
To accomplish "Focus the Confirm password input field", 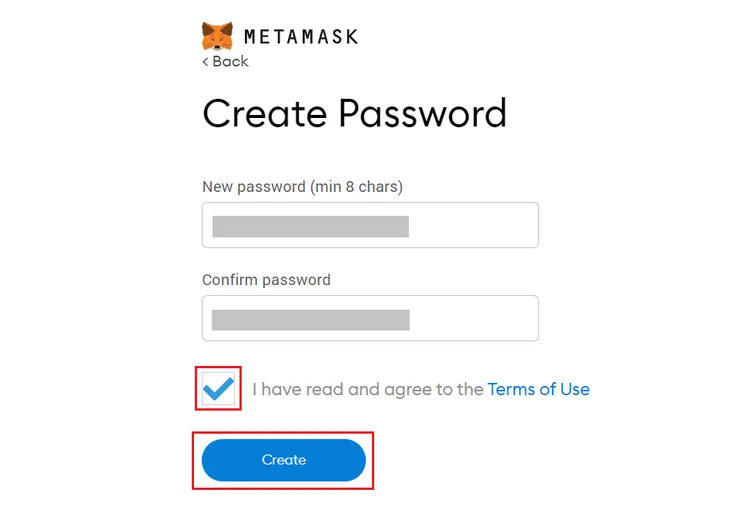I will click(370, 318).
